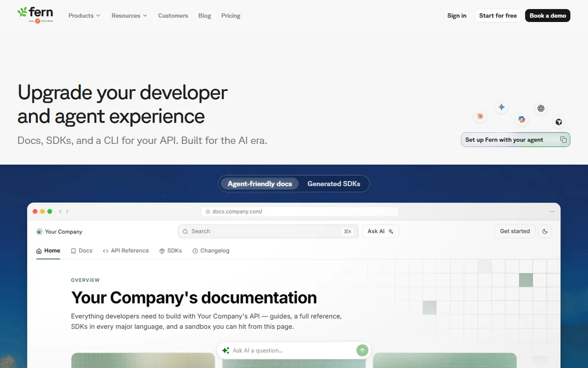The width and height of the screenshot is (588, 368).
Task: Click the Get started button
Action: point(514,232)
